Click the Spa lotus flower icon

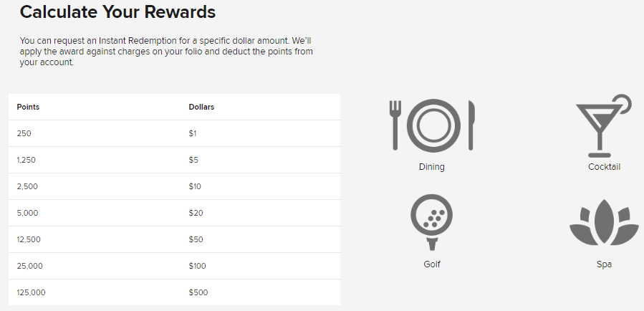pos(603,224)
